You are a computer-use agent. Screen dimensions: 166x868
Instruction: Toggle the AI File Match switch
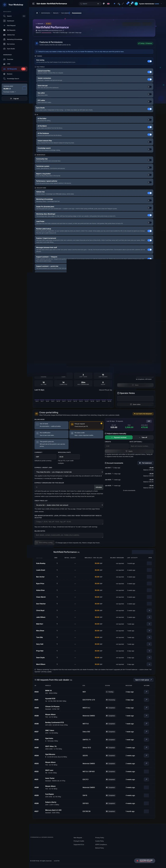(150, 127)
